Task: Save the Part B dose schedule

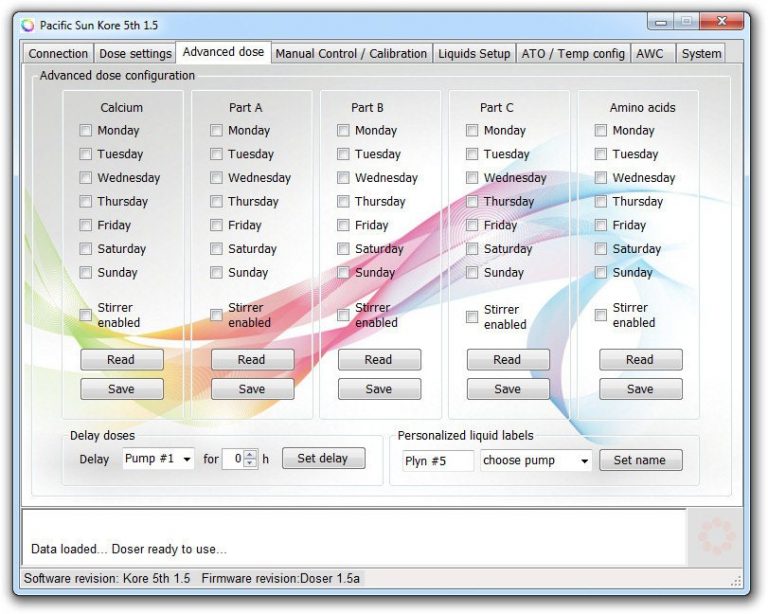Action: [x=379, y=389]
